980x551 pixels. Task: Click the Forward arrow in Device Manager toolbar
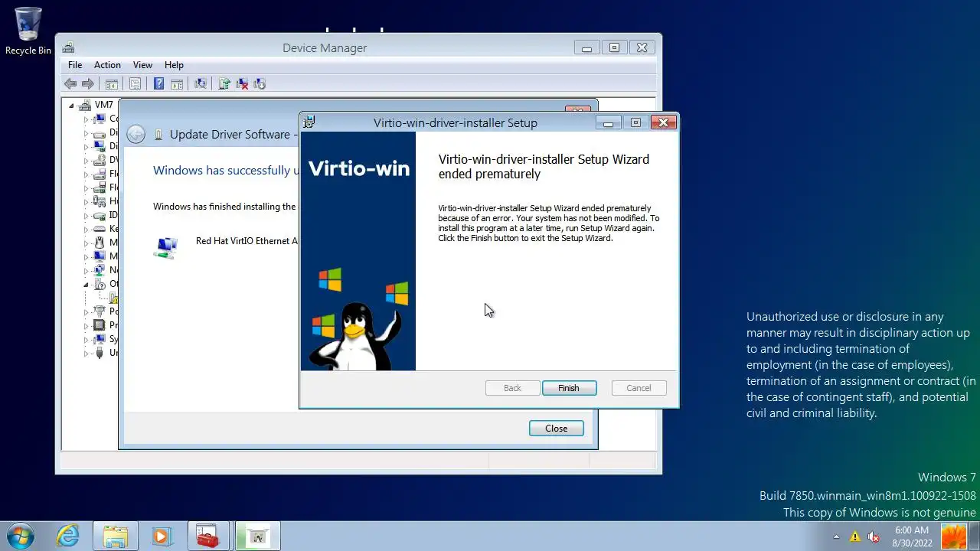click(x=88, y=84)
